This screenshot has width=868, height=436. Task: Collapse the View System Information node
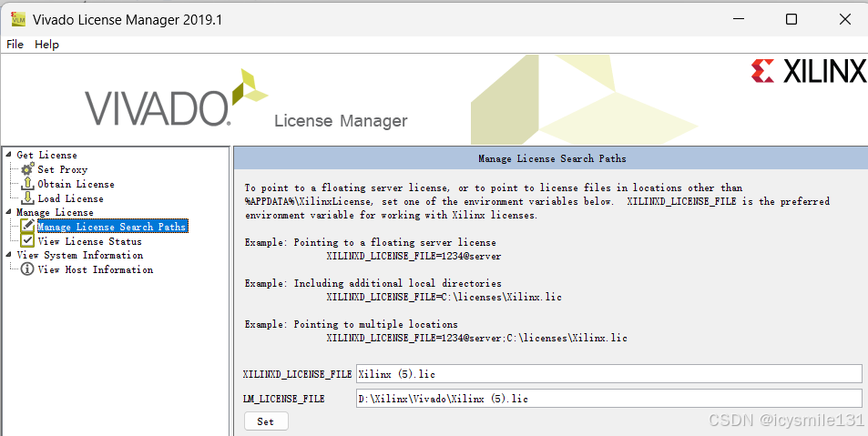(x=8, y=255)
